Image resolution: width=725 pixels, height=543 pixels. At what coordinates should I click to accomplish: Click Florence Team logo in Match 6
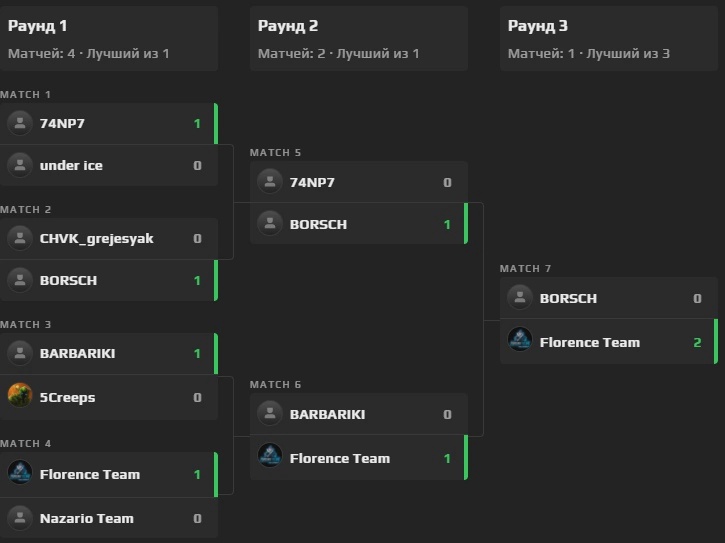270,457
